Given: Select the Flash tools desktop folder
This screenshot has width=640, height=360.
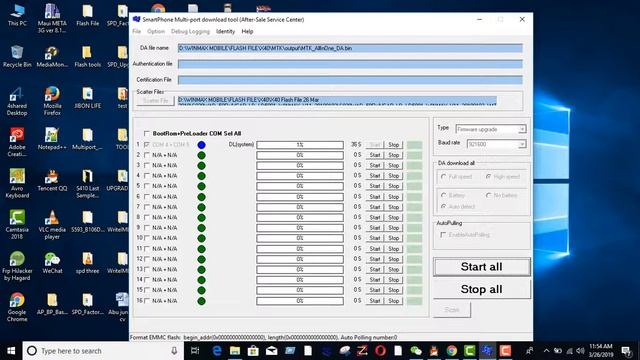Looking at the screenshot, I should tap(87, 57).
